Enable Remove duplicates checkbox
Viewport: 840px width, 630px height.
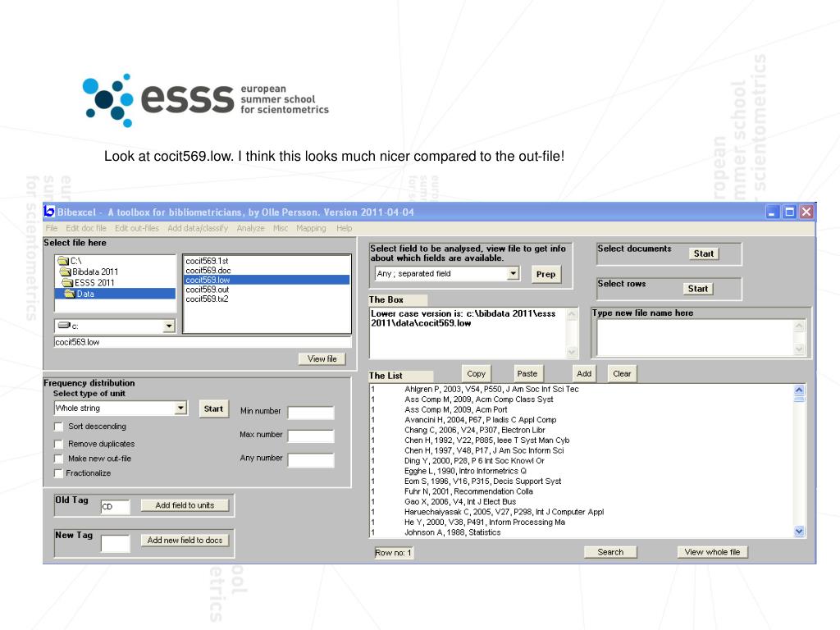58,444
